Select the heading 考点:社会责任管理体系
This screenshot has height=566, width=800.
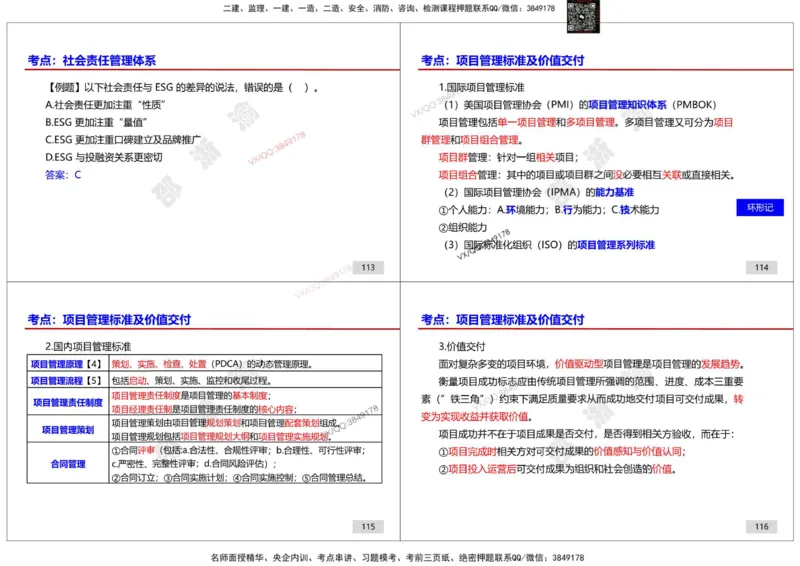(x=92, y=60)
